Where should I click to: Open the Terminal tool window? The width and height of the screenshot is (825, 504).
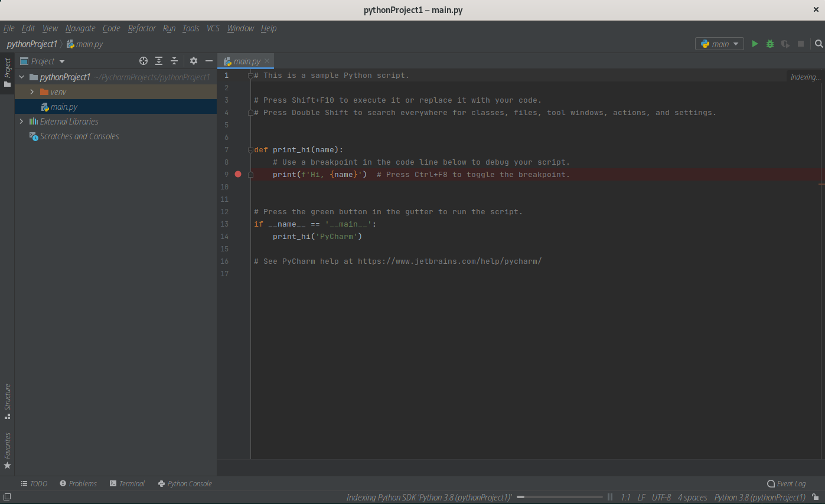coord(127,483)
